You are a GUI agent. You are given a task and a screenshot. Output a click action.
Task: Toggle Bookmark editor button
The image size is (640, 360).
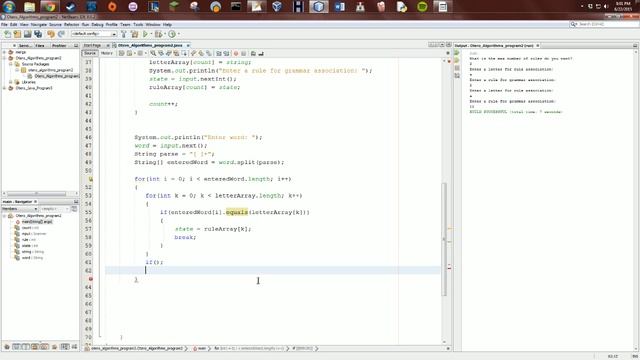coord(209,53)
